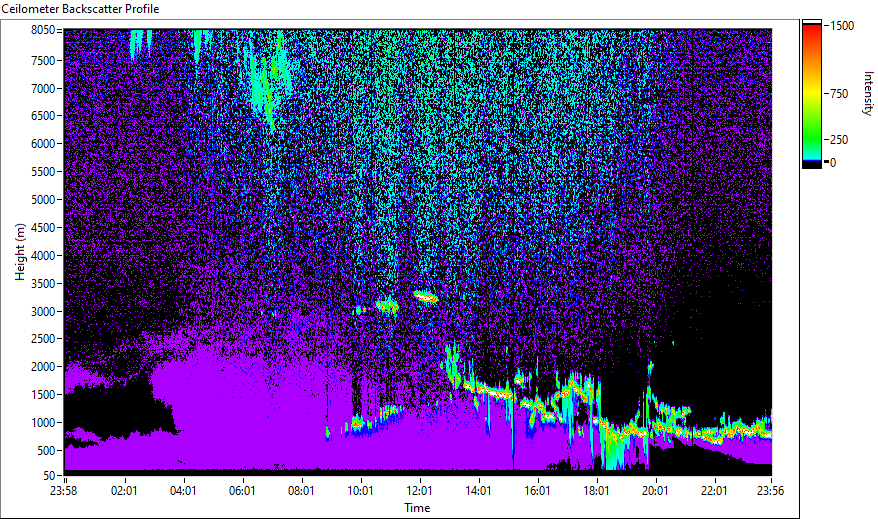
Task: Click the 5500 height axis value
Action: 43,172
